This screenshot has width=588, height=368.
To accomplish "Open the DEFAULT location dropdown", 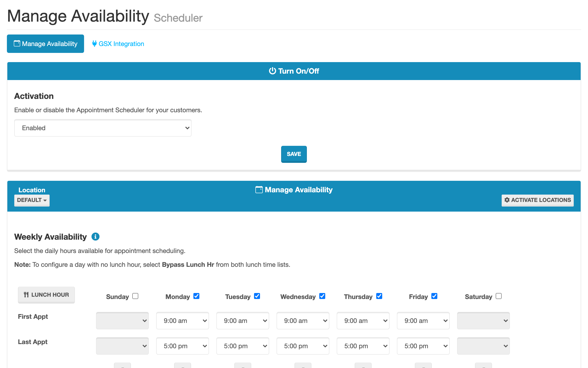I will (32, 200).
